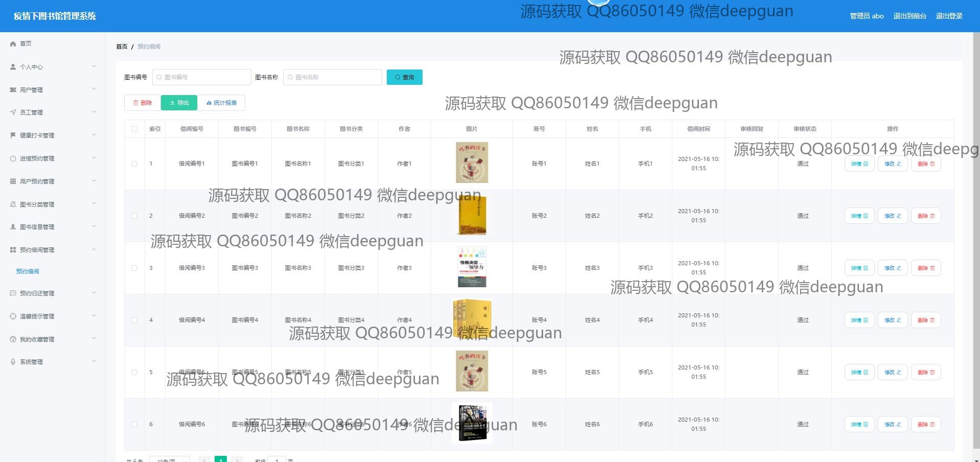Click the grid icon beside 用户预约管理
980x462 pixels.
point(13,181)
